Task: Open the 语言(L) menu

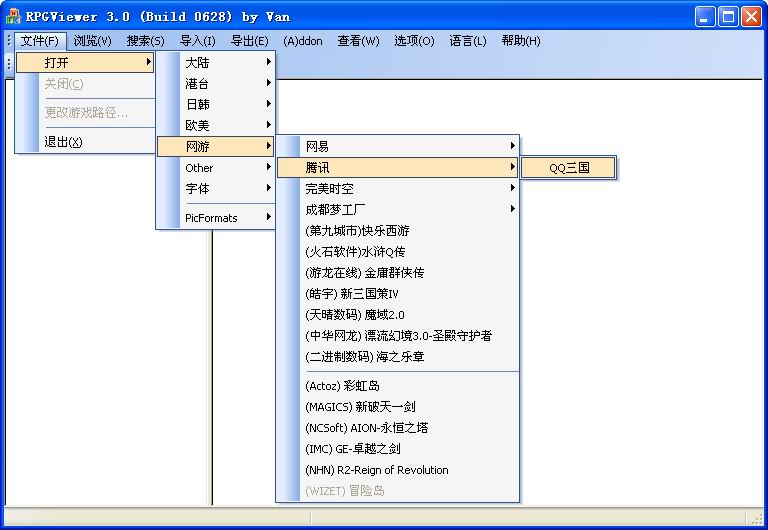Action: coord(468,41)
